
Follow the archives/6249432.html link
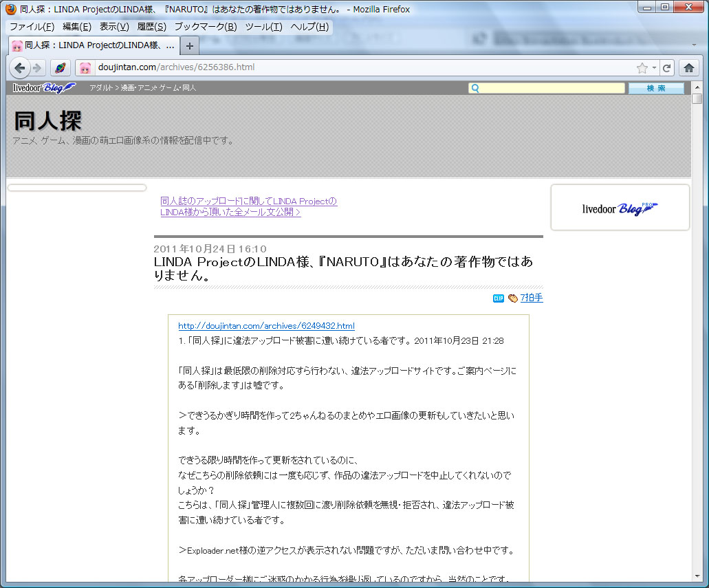coord(266,326)
